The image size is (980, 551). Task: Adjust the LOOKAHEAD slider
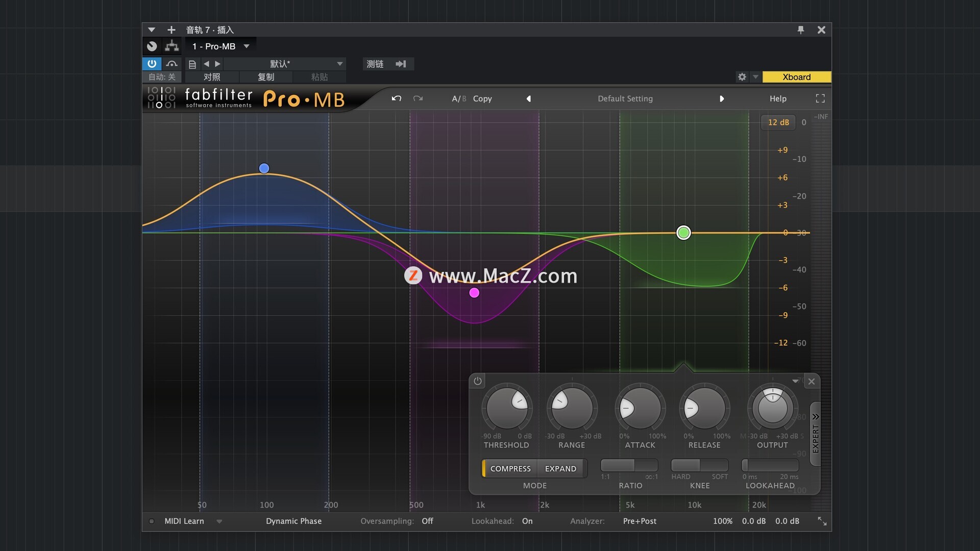pyautogui.click(x=770, y=465)
